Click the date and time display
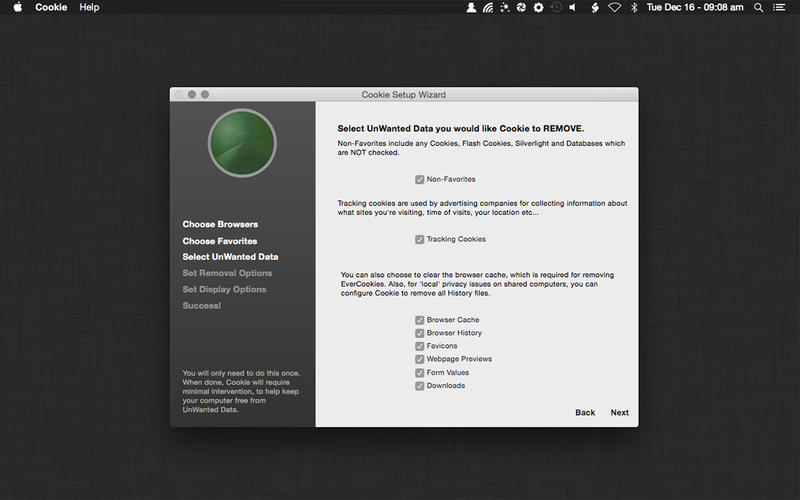The height and width of the screenshot is (500, 800). [695, 7]
